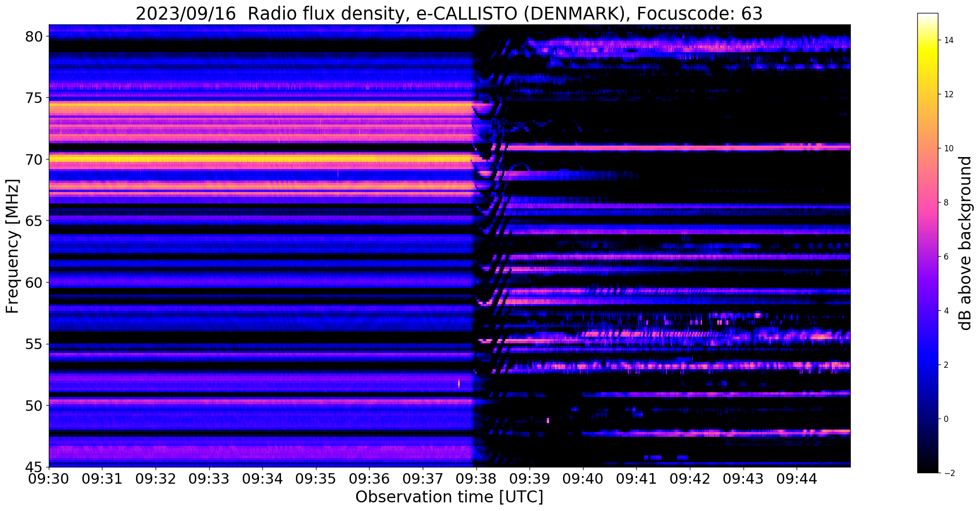The height and width of the screenshot is (511, 980).
Task: Click the 09:43 time tick label
Action: coord(743,478)
